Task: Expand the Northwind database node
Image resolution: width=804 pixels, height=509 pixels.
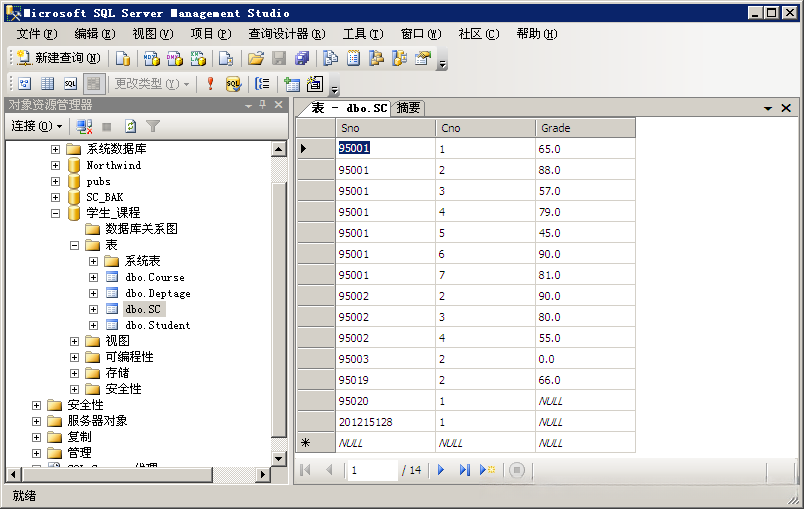Action: (56, 165)
